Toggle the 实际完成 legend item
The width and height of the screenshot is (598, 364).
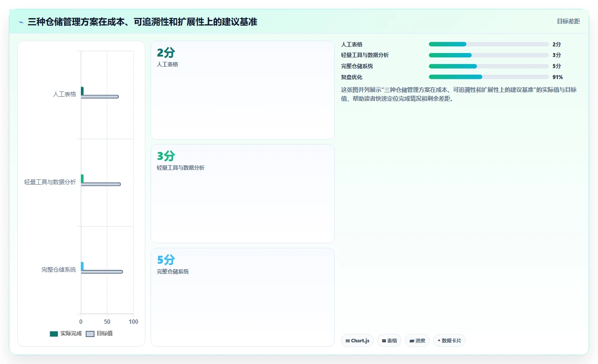pyautogui.click(x=66, y=334)
